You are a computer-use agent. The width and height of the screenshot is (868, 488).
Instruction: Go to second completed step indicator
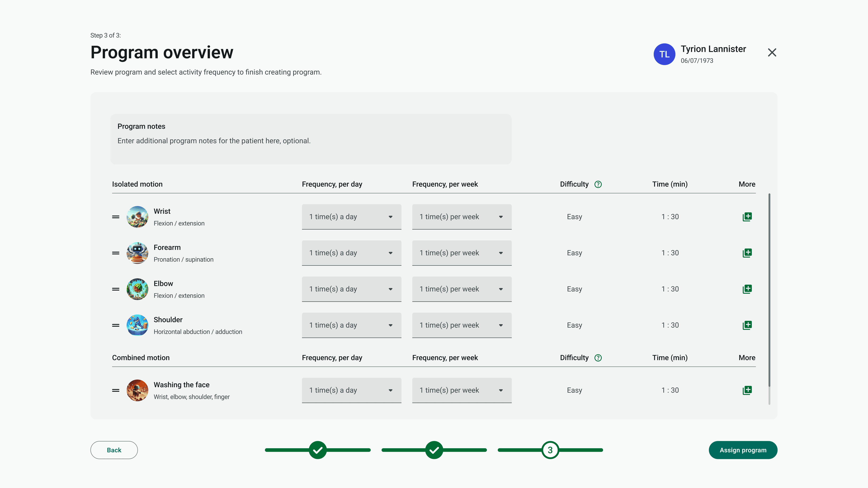434,450
